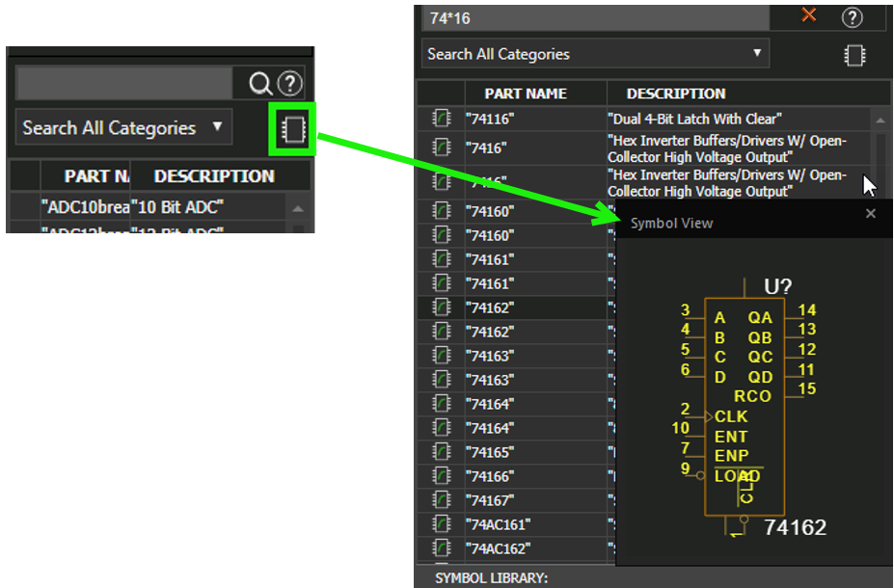This screenshot has width=894, height=588.
Task: Click the scroll-up arrow of the 74*16 results list
Action: (x=880, y=120)
